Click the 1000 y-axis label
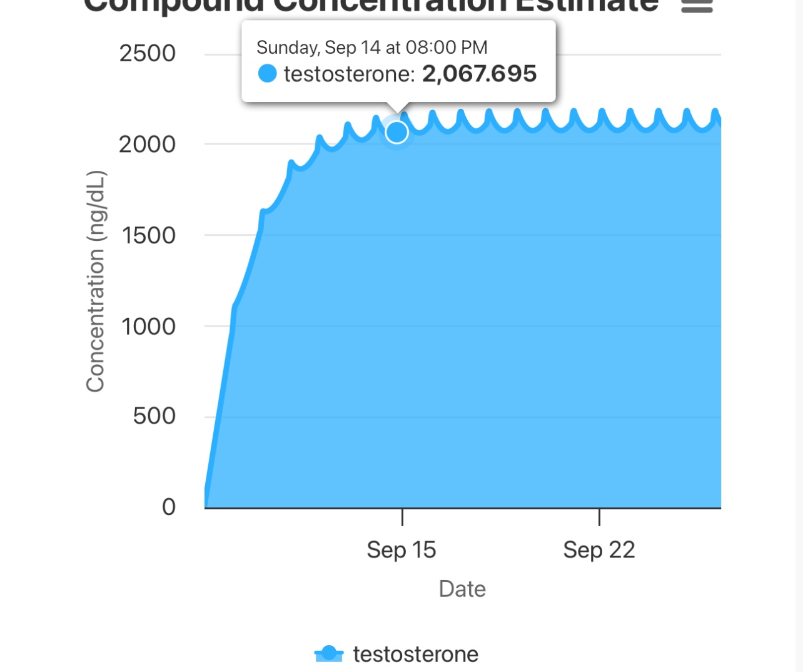803x672 pixels. [x=149, y=327]
